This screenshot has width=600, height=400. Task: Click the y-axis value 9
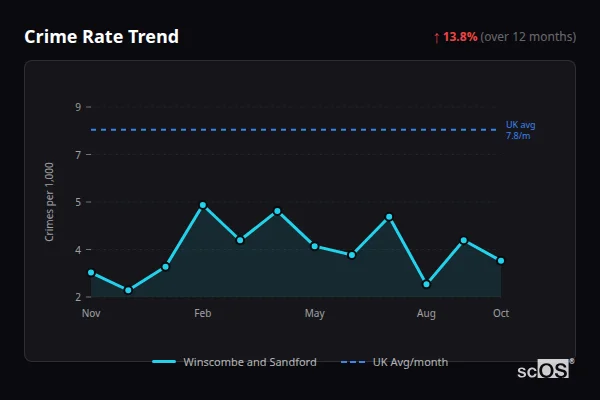coord(78,107)
